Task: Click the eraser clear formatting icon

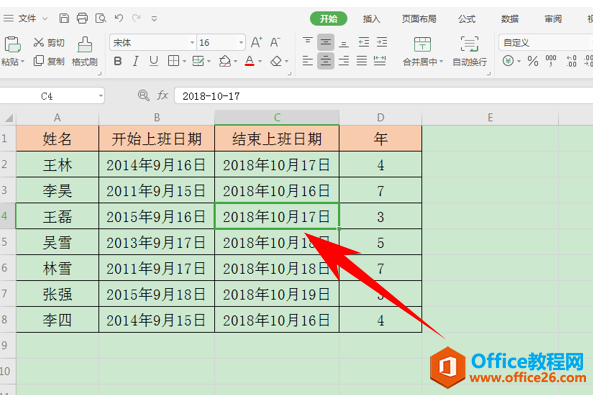Action: click(276, 61)
